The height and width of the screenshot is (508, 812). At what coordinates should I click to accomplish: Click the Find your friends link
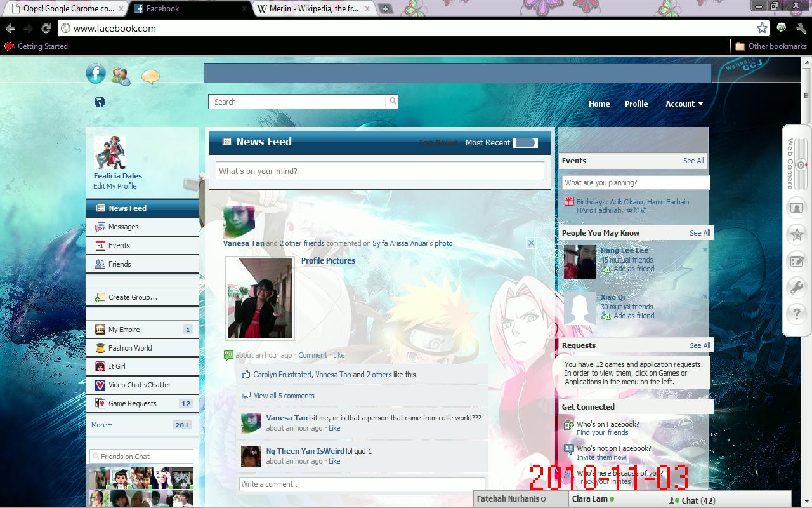[602, 432]
